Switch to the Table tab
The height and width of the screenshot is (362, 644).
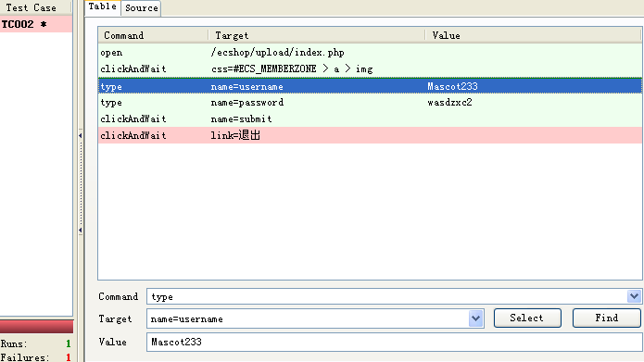click(102, 7)
